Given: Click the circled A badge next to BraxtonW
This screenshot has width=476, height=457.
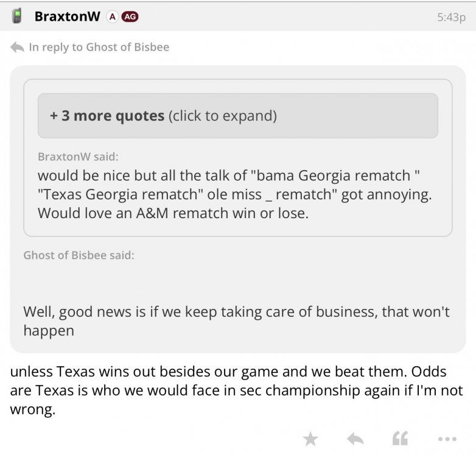Looking at the screenshot, I should (x=112, y=17).
